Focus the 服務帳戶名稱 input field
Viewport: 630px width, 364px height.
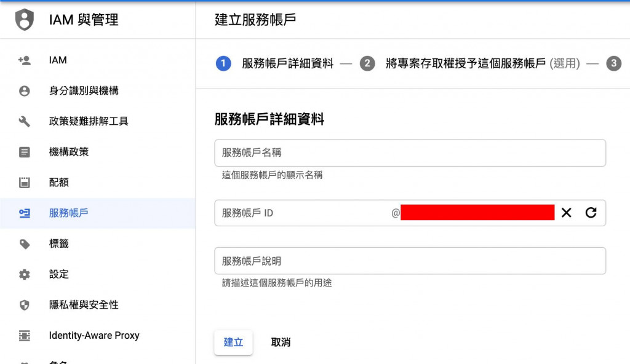click(x=410, y=152)
